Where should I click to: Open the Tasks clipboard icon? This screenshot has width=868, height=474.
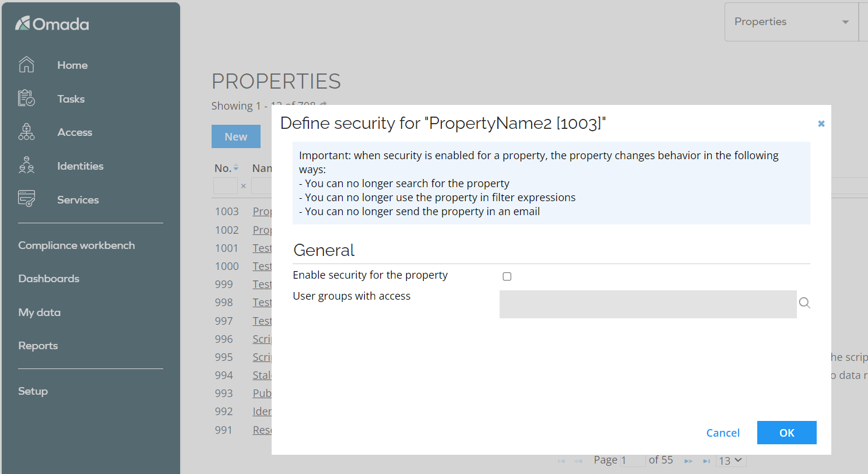(x=26, y=98)
